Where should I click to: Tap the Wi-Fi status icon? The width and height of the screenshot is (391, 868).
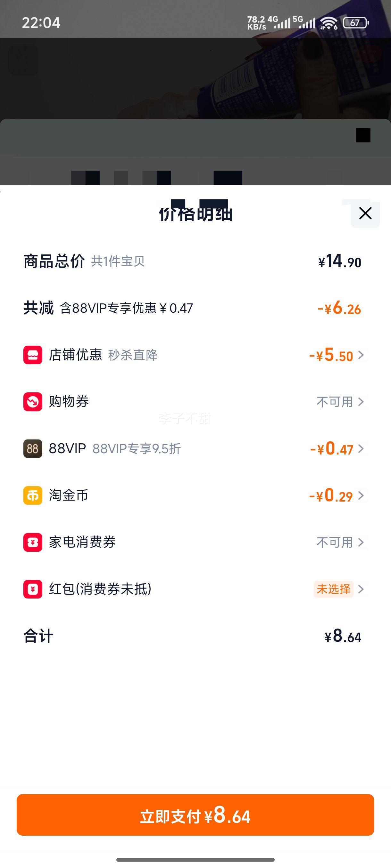(x=329, y=23)
